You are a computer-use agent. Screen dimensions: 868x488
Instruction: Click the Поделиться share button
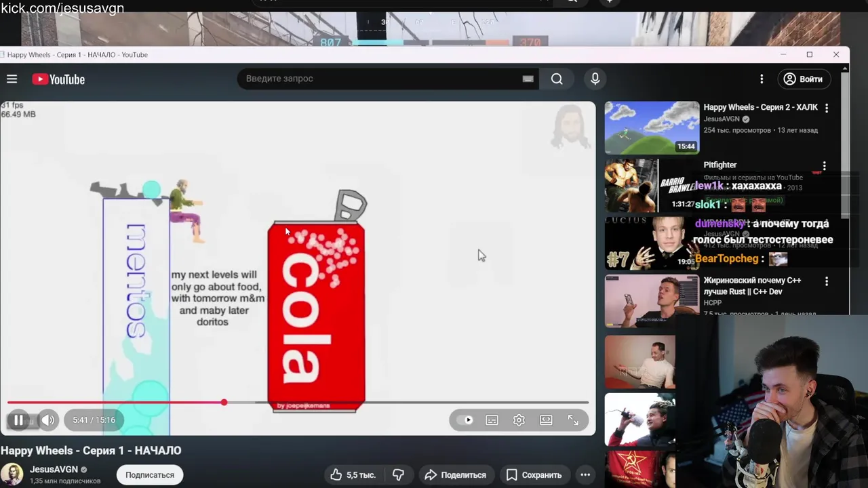tap(456, 475)
